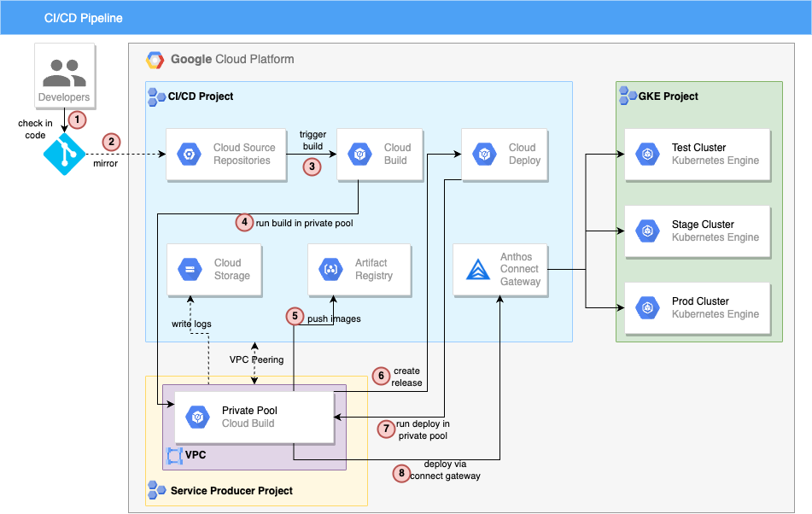
Task: Click the CI/CD Project hexagon icon
Action: 156,96
